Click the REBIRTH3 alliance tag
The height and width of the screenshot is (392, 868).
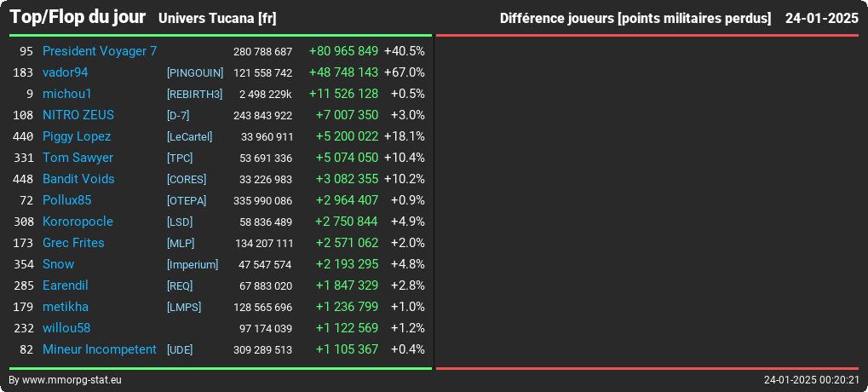pos(194,94)
